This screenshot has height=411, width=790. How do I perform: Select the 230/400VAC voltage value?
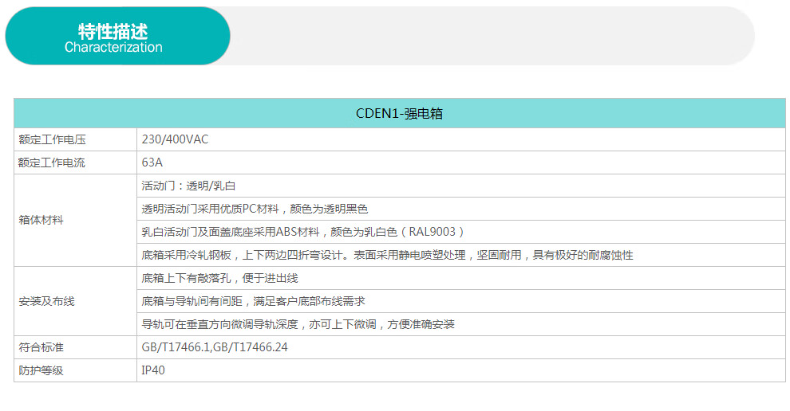click(175, 139)
